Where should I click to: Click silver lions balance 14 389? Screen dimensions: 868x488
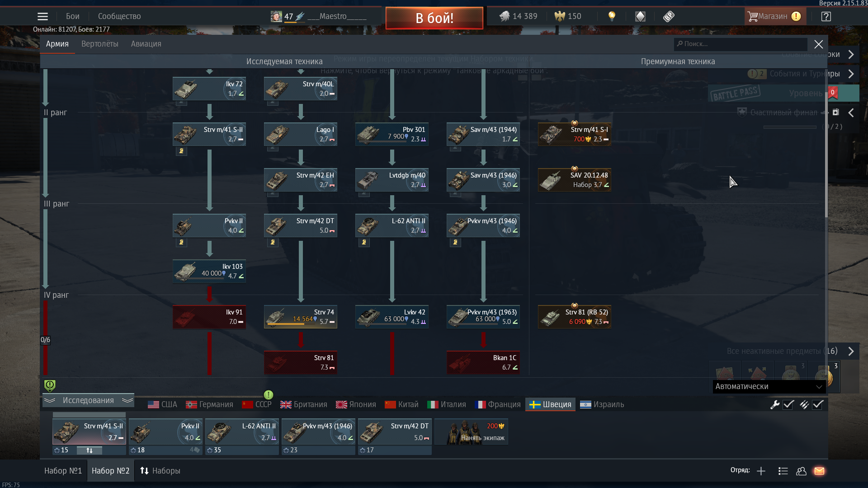point(519,16)
